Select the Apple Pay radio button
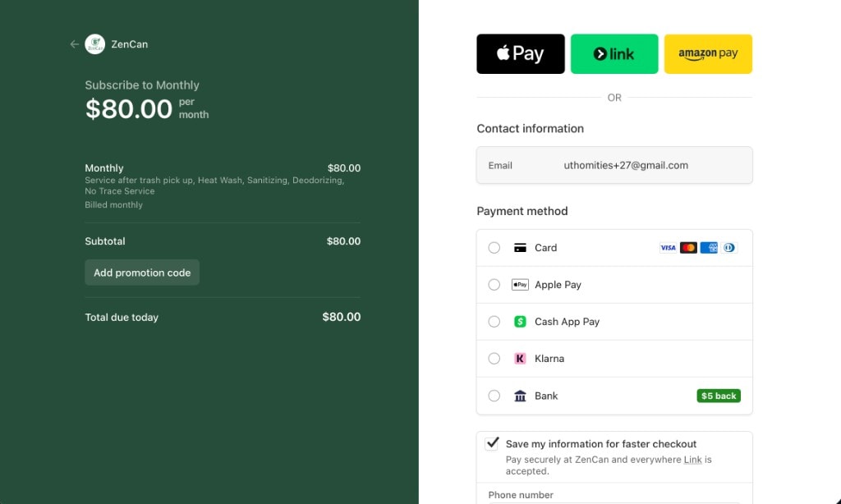 coord(494,285)
